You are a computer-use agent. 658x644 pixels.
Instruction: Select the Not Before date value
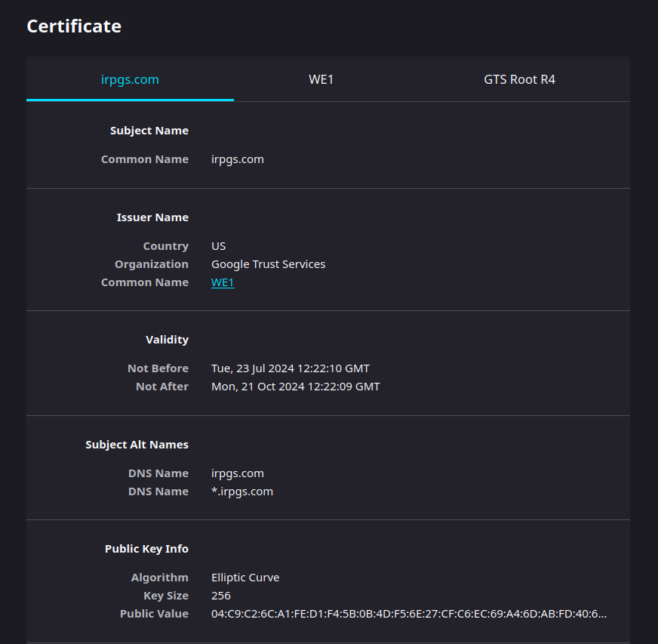(291, 368)
